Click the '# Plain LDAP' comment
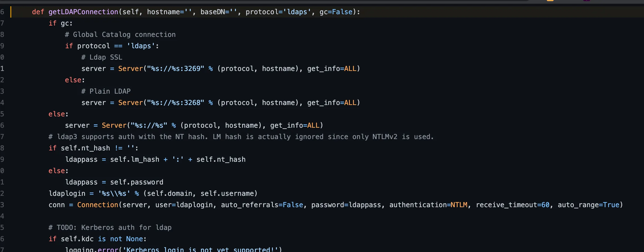This screenshot has height=252, width=644. 106,91
